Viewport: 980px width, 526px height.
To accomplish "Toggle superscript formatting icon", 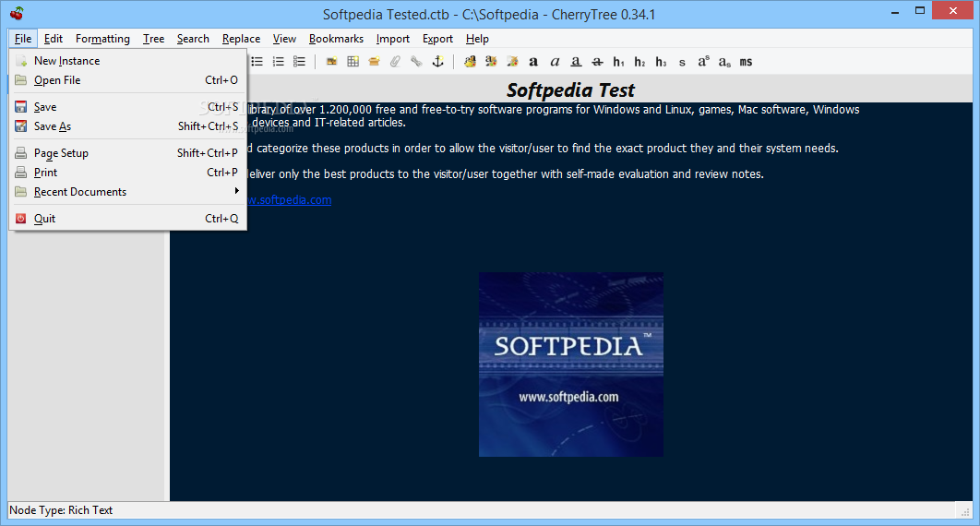I will coord(703,61).
